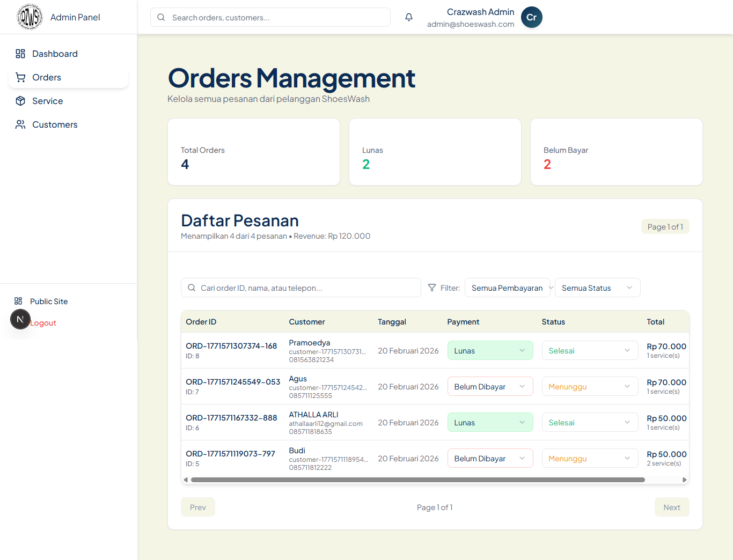Click the scrollbar right arrow in table
Image resolution: width=733 pixels, height=560 pixels.
point(685,480)
